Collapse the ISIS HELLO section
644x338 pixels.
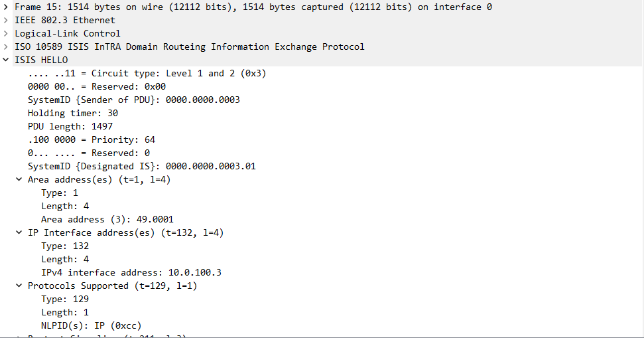6,60
